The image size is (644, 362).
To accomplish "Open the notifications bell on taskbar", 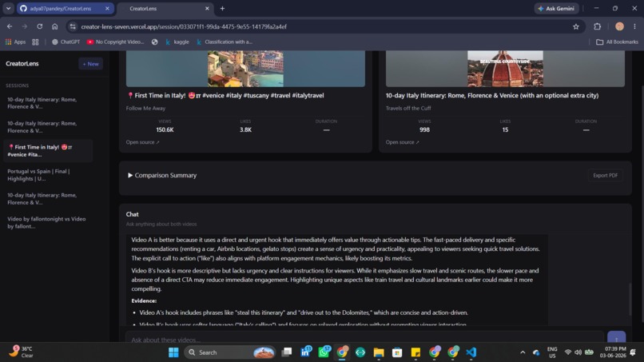I will point(634,352).
